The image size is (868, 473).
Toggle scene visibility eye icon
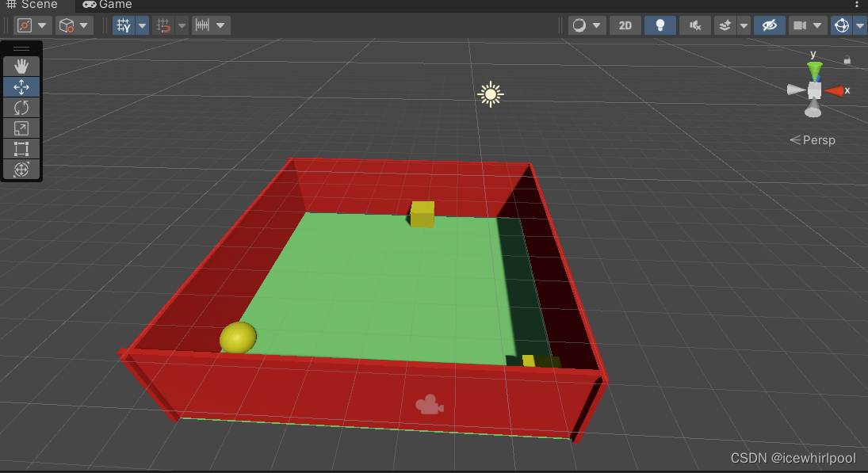click(x=769, y=25)
